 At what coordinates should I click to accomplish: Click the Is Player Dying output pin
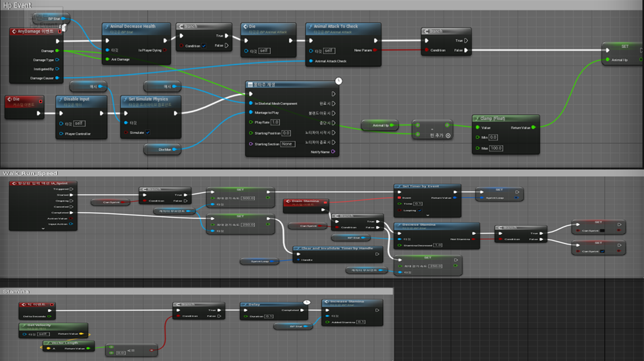click(x=165, y=51)
